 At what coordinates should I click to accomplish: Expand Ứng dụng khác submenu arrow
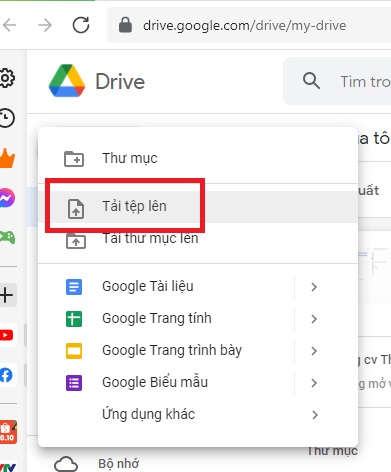(314, 415)
